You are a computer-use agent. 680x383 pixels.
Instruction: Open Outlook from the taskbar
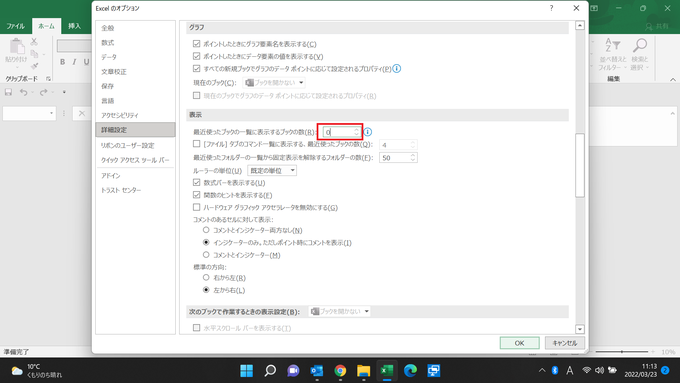(317, 370)
